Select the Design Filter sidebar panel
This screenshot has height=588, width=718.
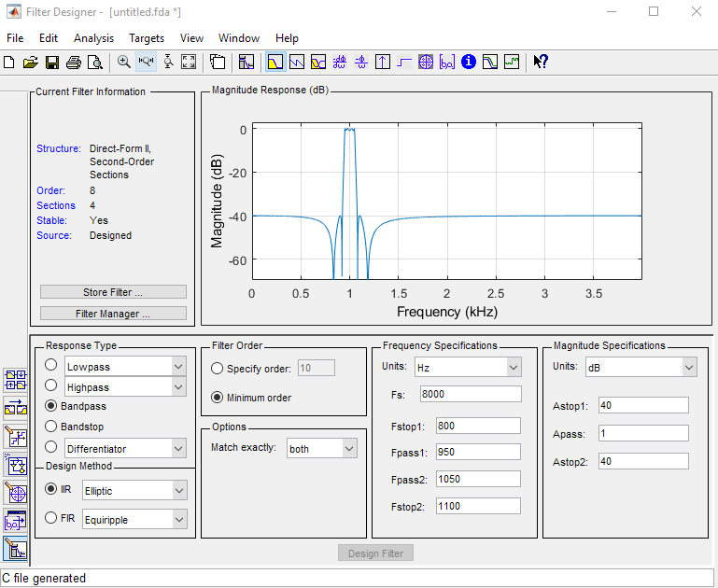click(16, 549)
